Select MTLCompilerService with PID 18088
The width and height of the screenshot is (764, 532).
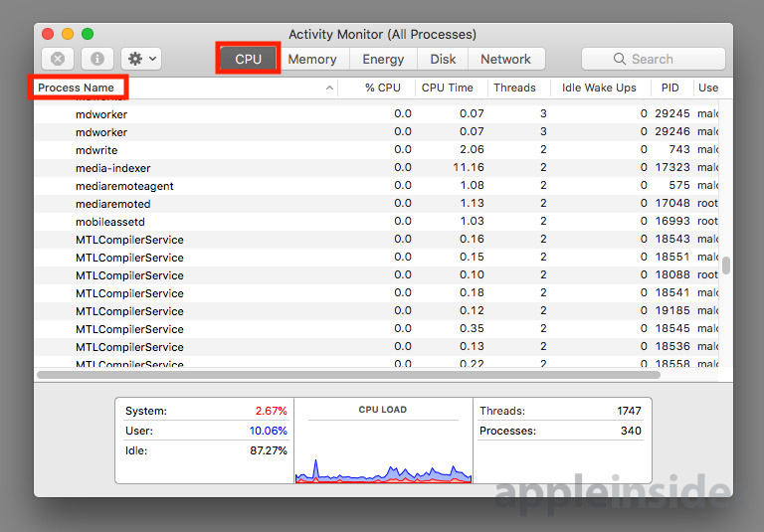point(376,275)
